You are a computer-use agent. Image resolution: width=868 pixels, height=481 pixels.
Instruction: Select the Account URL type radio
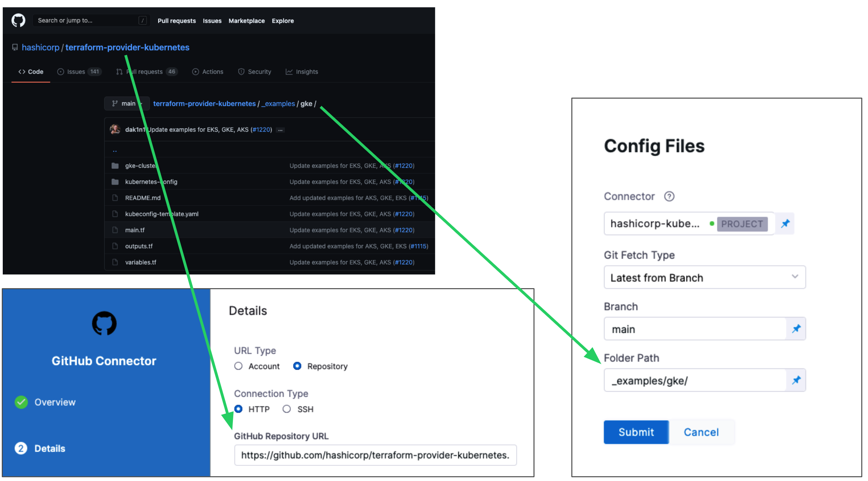click(x=238, y=366)
